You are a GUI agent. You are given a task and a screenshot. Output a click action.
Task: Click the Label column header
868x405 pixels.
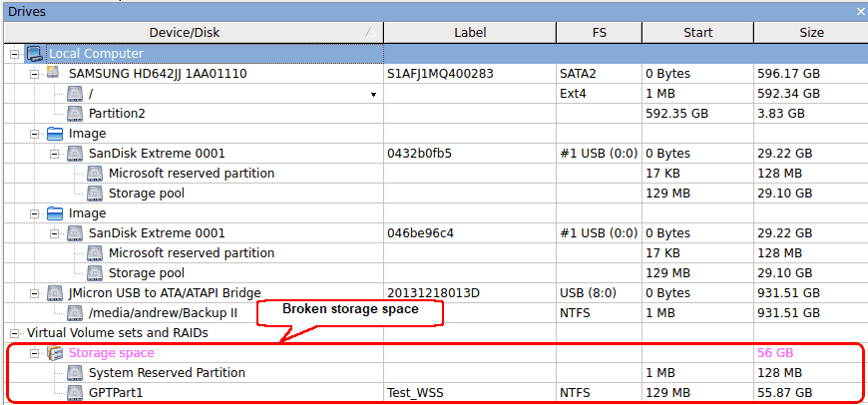tap(470, 33)
